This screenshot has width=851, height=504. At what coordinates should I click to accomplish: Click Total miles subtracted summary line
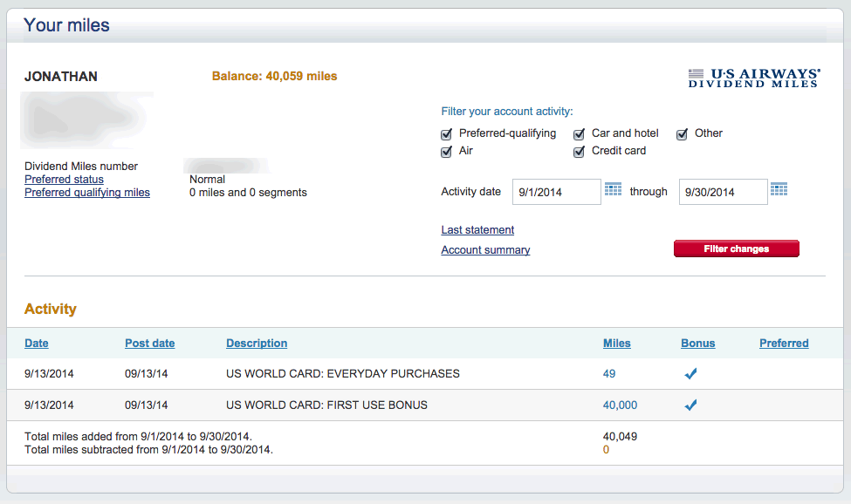click(x=148, y=449)
